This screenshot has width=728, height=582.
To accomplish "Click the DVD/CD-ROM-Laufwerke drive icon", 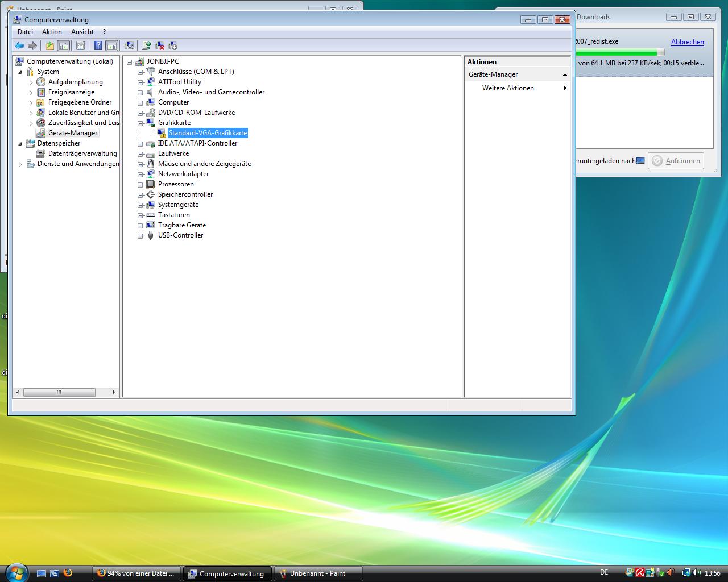I will pos(151,113).
